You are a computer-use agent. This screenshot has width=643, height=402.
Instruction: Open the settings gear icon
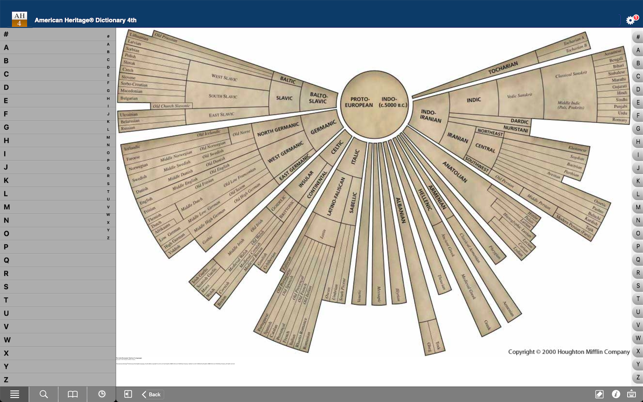[x=630, y=19]
